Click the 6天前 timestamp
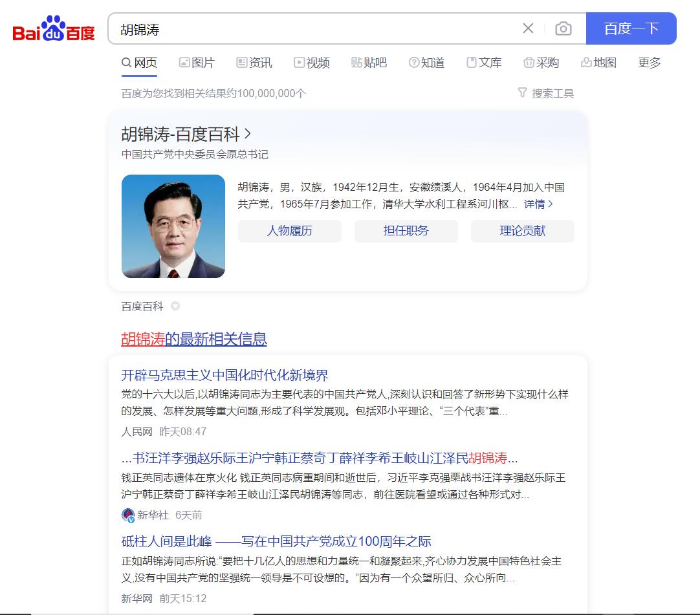 [189, 515]
